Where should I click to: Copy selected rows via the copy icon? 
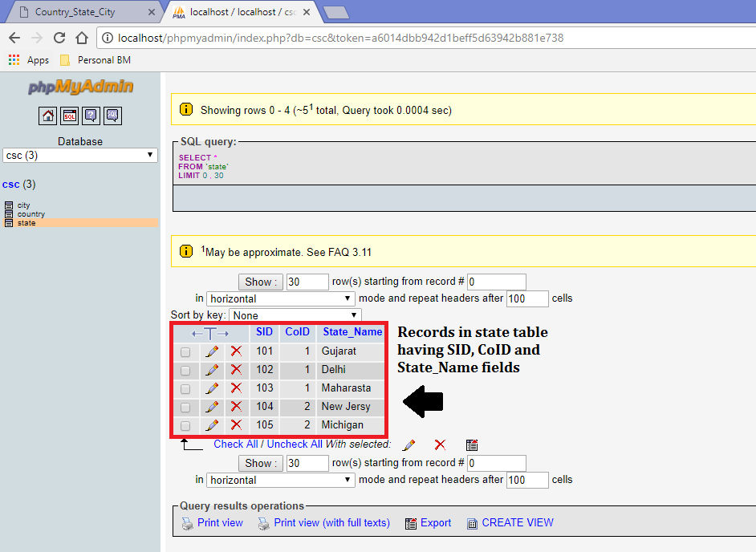coord(471,444)
